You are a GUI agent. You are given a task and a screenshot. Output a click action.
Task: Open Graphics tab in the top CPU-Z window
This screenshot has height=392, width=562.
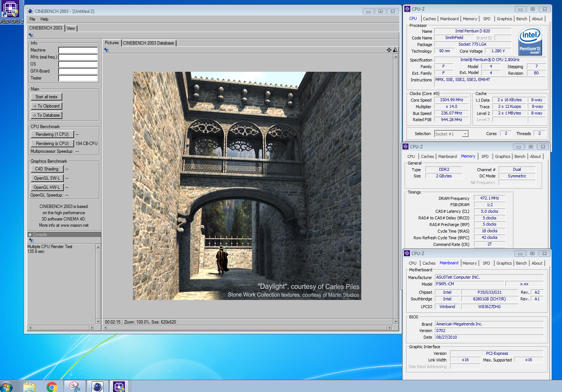click(504, 19)
